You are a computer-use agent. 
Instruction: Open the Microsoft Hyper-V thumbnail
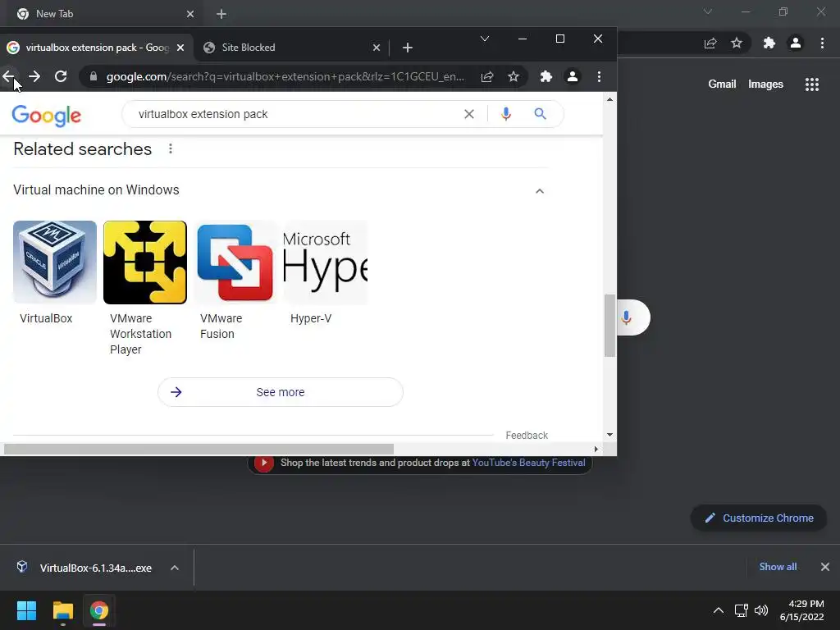point(325,262)
